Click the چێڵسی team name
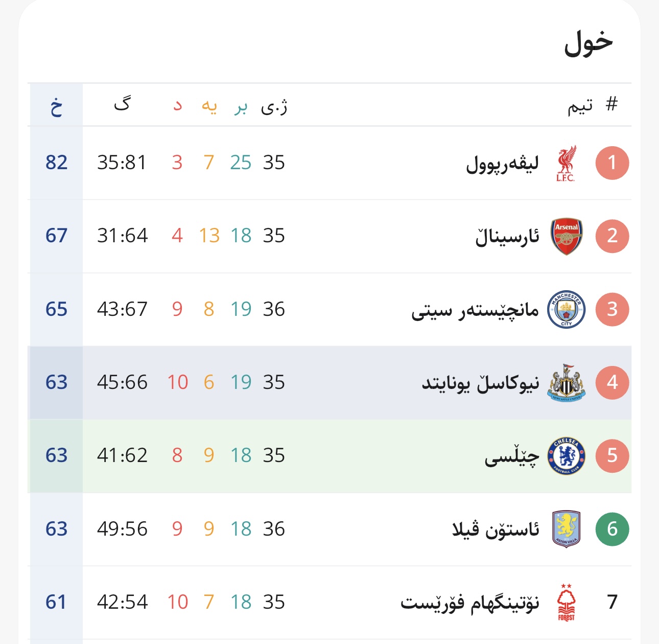The height and width of the screenshot is (644, 659). 511,456
